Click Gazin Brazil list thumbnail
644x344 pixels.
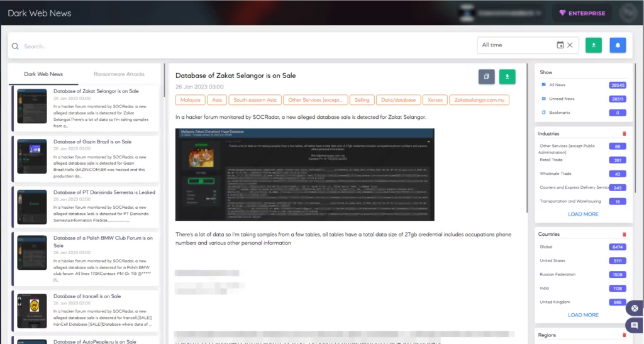click(x=32, y=157)
